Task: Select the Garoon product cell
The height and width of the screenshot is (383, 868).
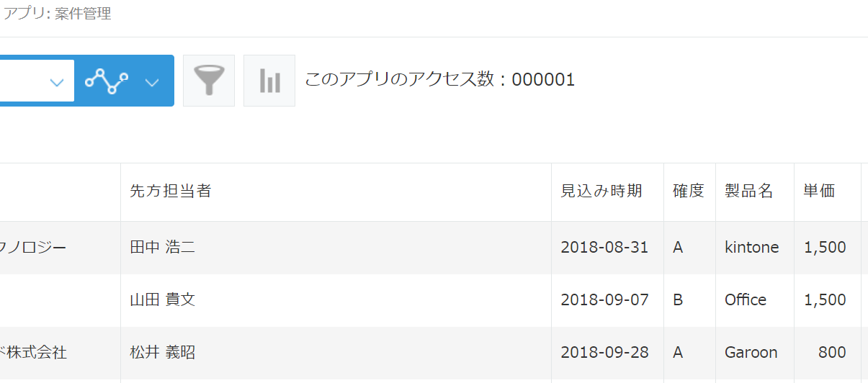Action: [751, 353]
